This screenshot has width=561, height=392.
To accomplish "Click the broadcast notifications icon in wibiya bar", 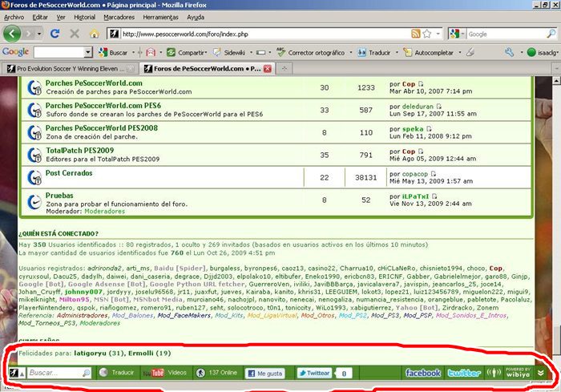I will tap(494, 373).
